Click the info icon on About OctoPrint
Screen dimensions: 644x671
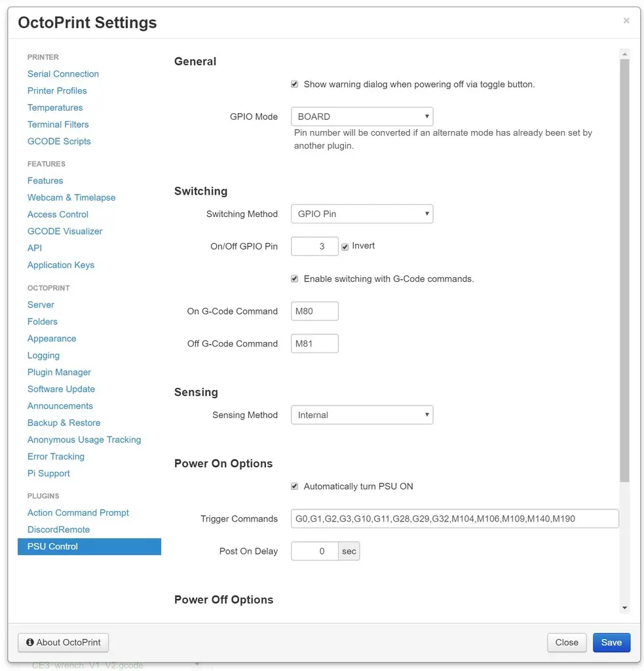click(x=30, y=642)
